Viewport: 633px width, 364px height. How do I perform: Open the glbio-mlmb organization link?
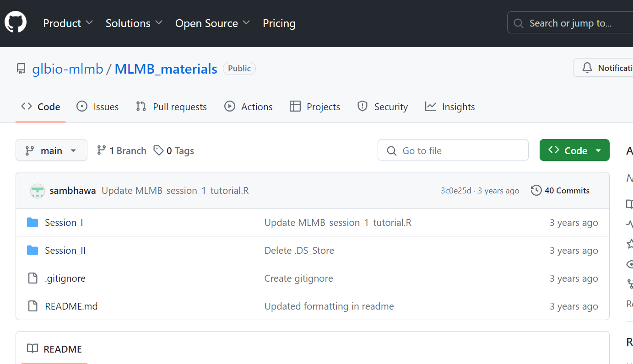(x=68, y=69)
